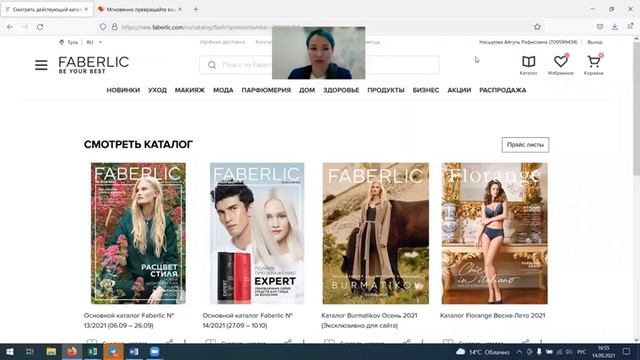
Task: Open the hamburger menu beside the Faberlic logo
Action: 41,65
